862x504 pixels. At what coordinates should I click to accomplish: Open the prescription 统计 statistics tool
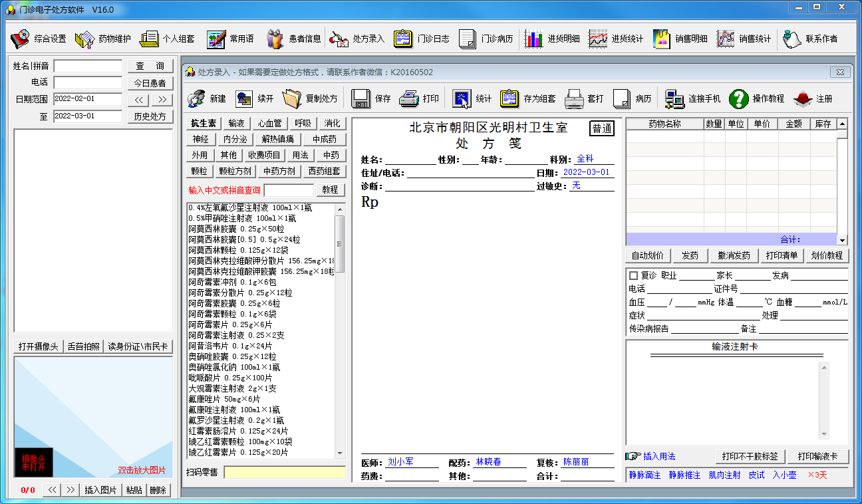point(472,98)
